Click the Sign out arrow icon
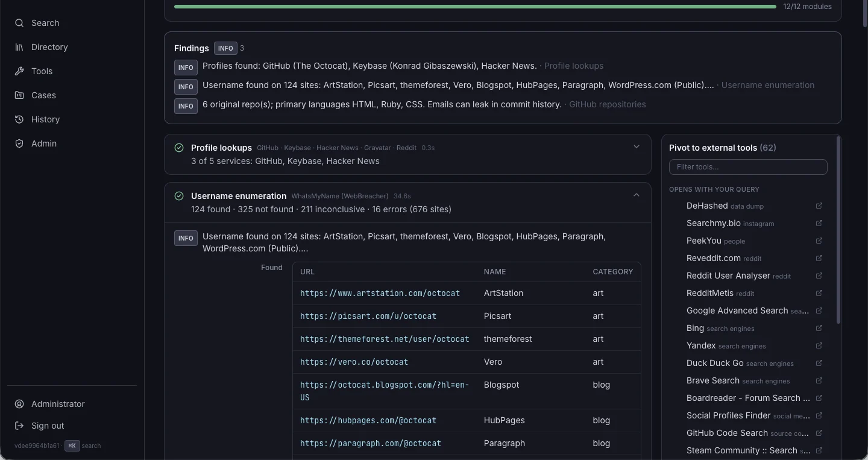The width and height of the screenshot is (868, 460). point(19,426)
